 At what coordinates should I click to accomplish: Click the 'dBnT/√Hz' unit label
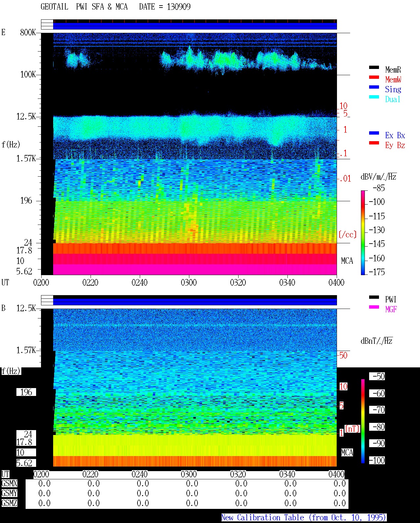pyautogui.click(x=377, y=341)
